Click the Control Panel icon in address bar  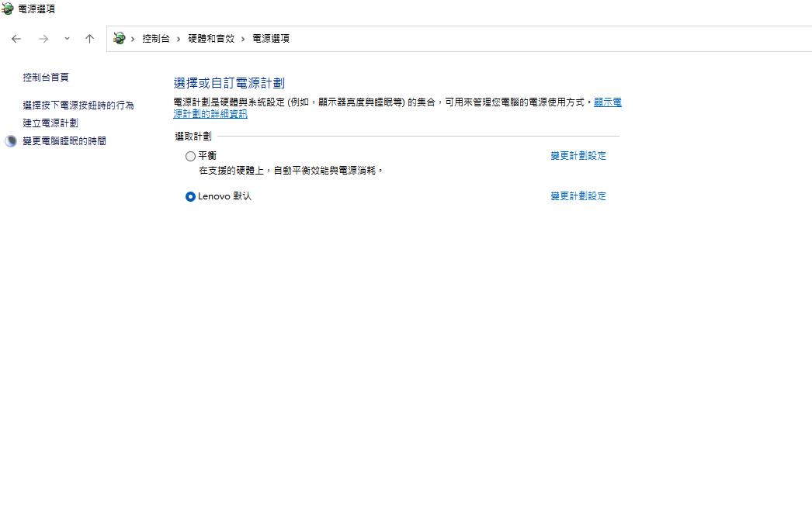click(119, 37)
